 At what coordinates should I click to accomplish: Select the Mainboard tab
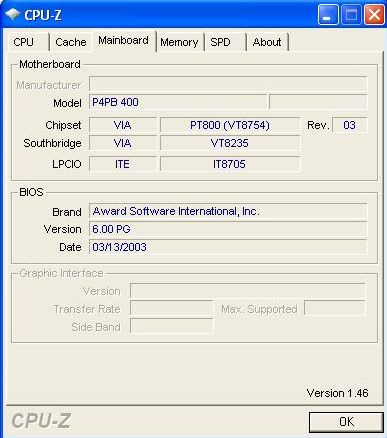tap(124, 41)
